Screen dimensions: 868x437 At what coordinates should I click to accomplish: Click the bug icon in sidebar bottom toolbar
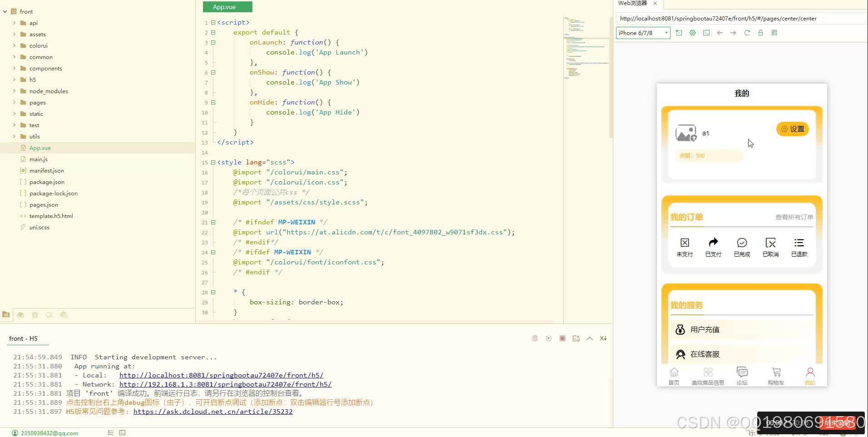(x=35, y=315)
